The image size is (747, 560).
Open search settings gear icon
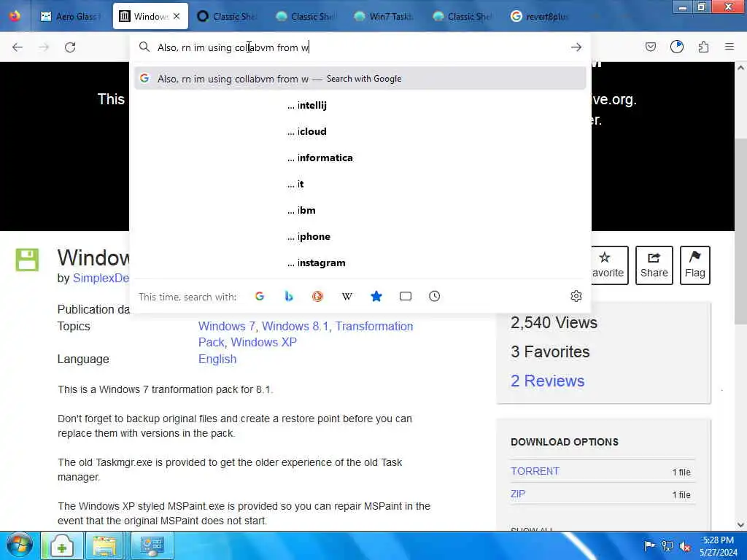[576, 296]
